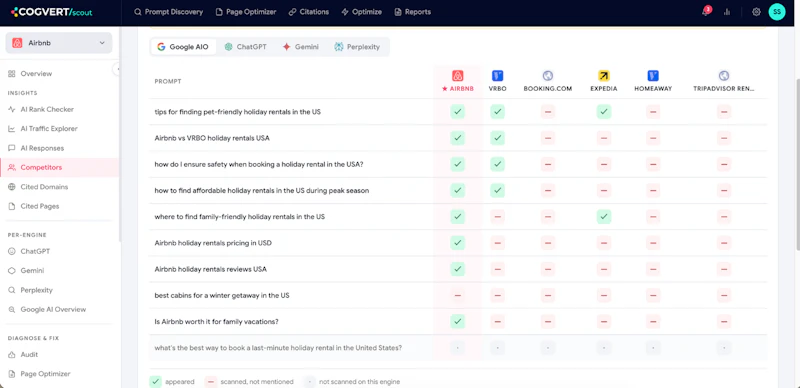Switch to the Perplexity engine tab
Viewport: 800px width, 388px height.
357,46
